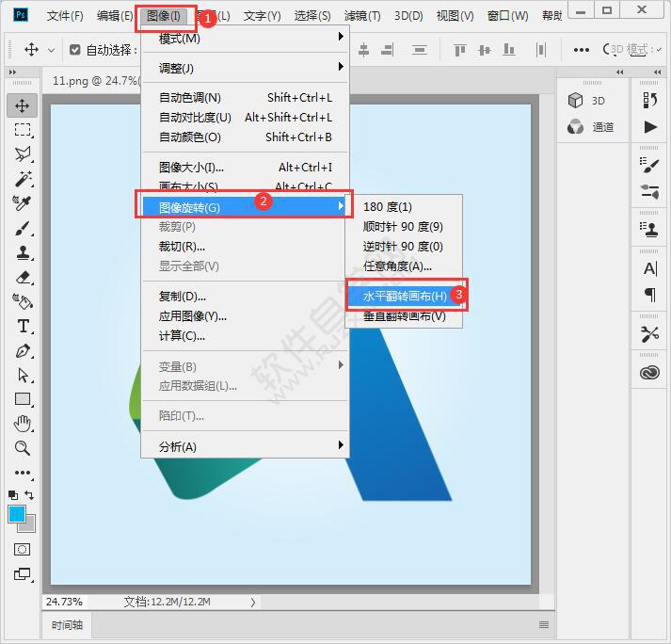
Task: Click align vertical centers icon in options bar
Action: click(x=485, y=50)
